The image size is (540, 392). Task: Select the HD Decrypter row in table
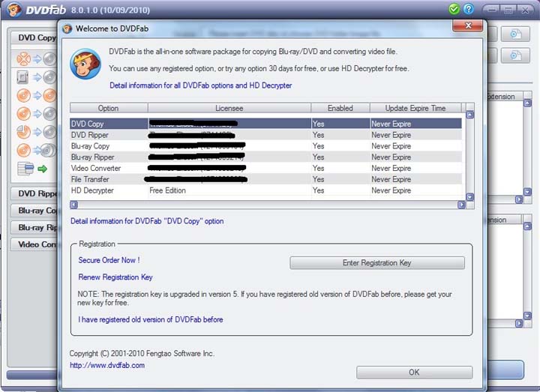point(265,190)
